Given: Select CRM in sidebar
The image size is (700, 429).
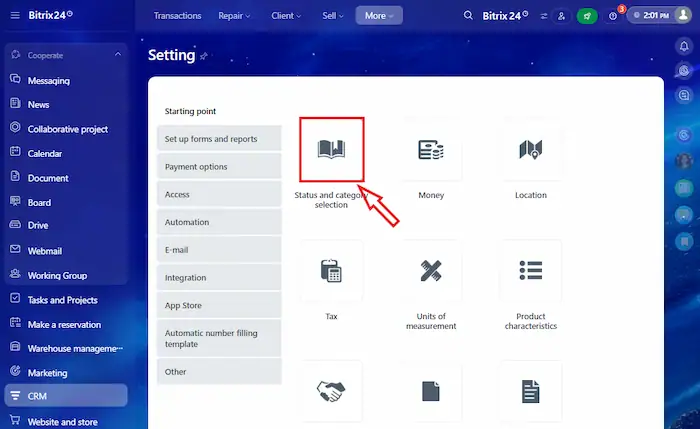Looking at the screenshot, I should point(66,396).
